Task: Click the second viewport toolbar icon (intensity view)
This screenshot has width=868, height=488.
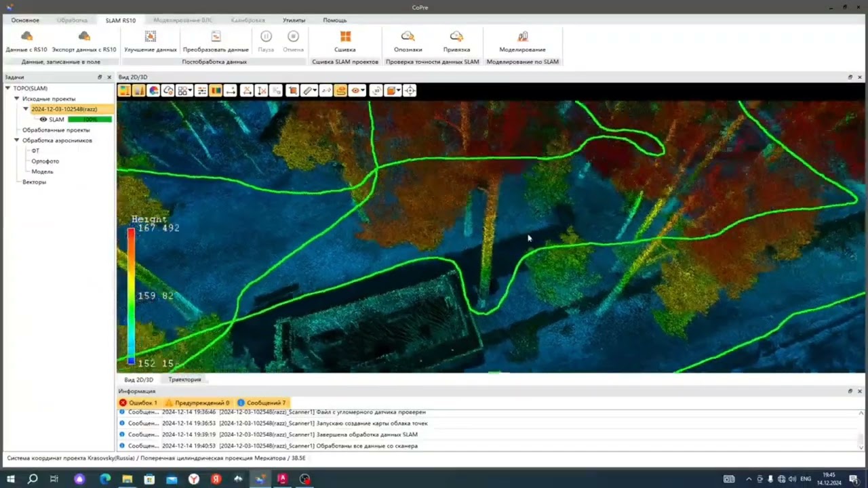Action: (139, 90)
